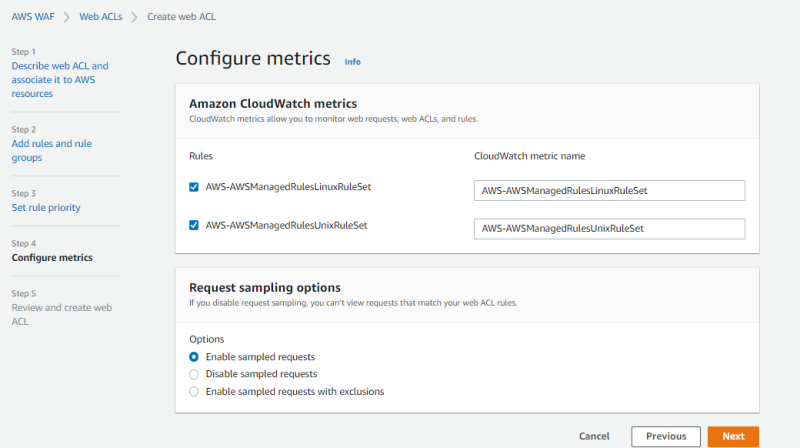Focus the Unix rule set metric name field
This screenshot has height=448, width=800.
[x=609, y=229]
